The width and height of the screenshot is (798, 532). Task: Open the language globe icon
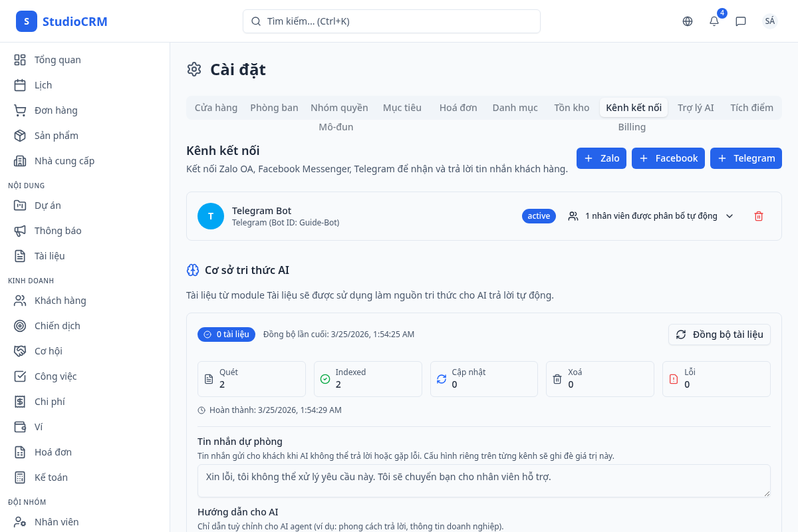click(688, 21)
